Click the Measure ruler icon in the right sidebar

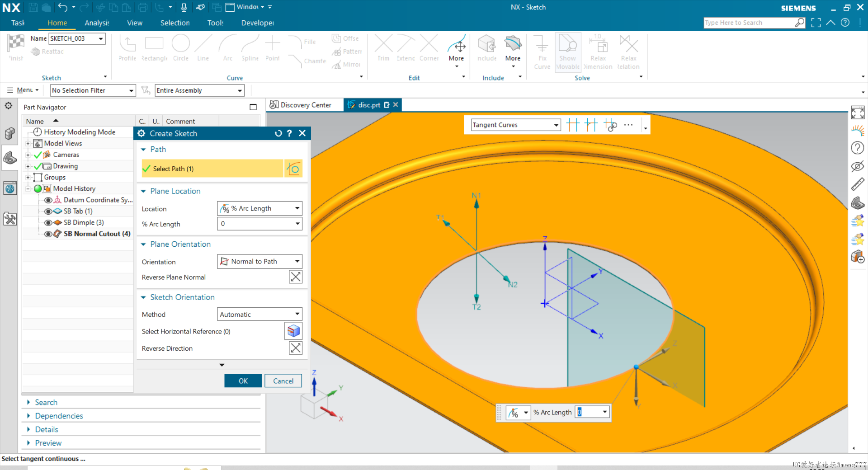[858, 184]
